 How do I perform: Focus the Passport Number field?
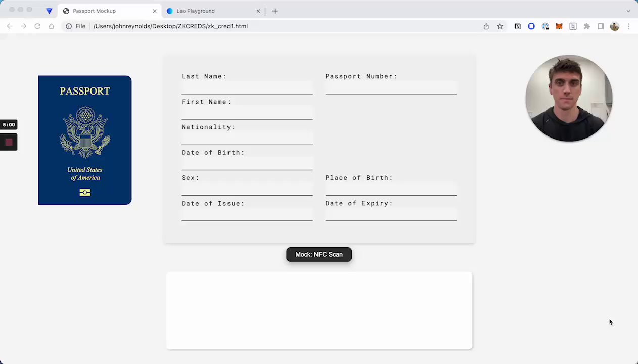point(390,88)
